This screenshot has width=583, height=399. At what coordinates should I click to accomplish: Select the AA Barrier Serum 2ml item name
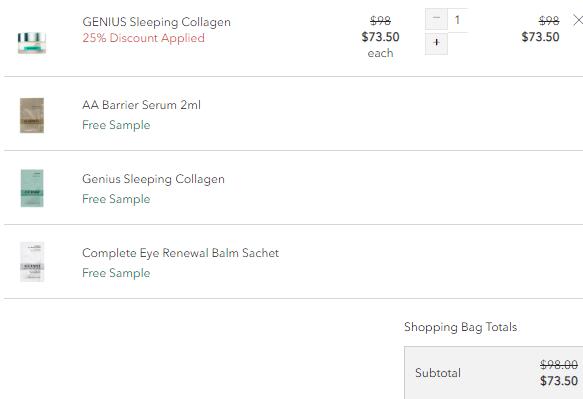pos(141,105)
